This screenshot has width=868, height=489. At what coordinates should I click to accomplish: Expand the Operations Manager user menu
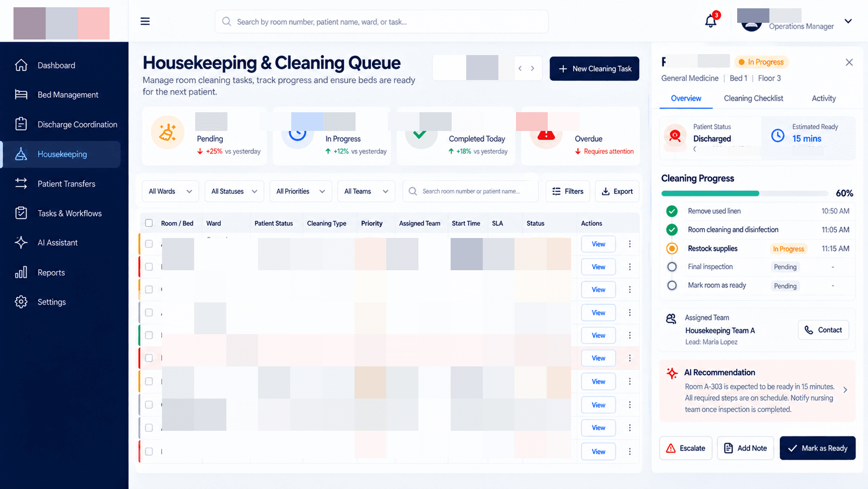(848, 21)
